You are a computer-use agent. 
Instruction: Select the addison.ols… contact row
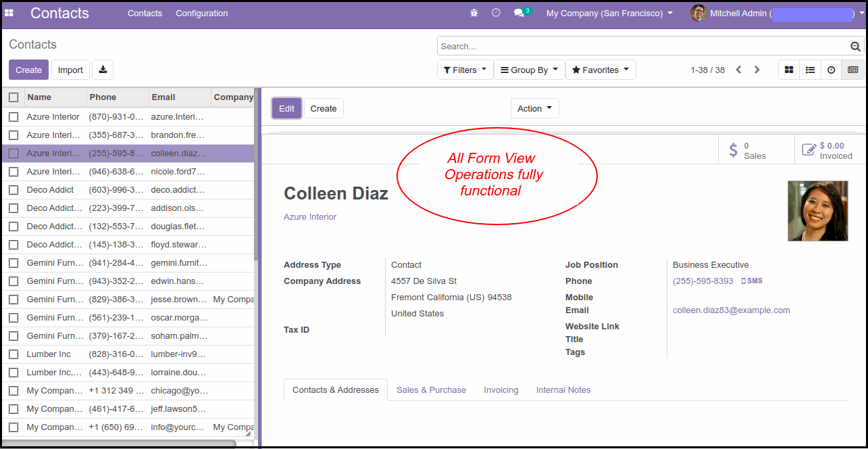pos(128,208)
